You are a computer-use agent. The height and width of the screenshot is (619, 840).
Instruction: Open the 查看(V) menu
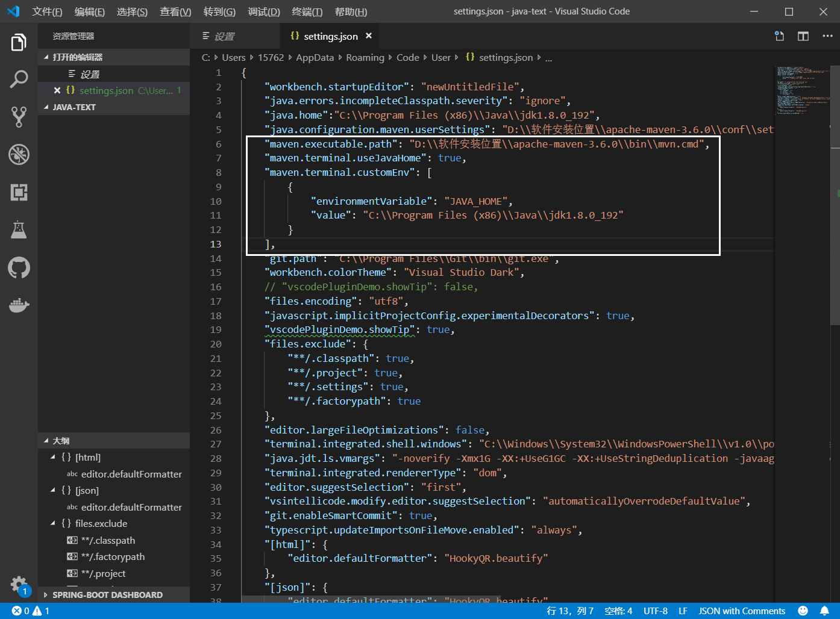175,11
